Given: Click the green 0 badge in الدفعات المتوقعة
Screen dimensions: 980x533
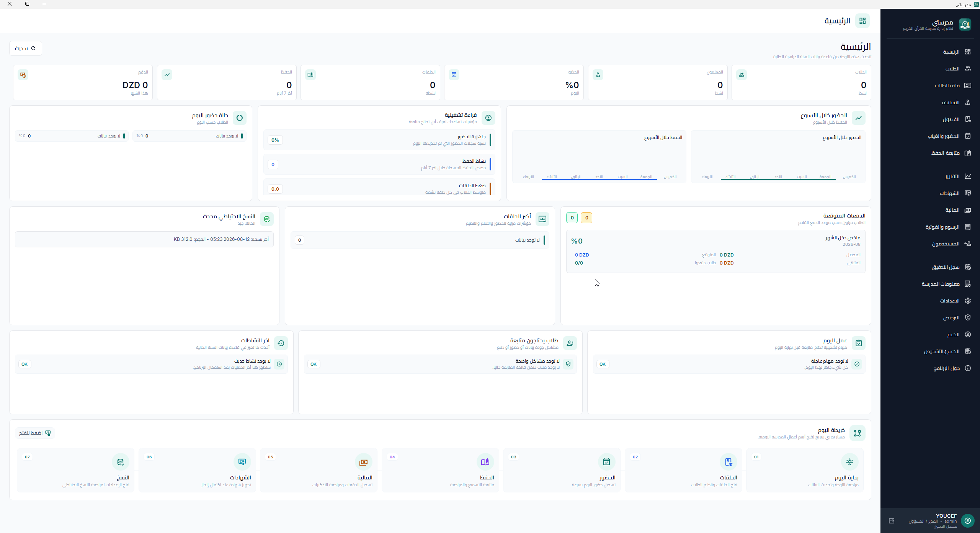Looking at the screenshot, I should tap(572, 217).
